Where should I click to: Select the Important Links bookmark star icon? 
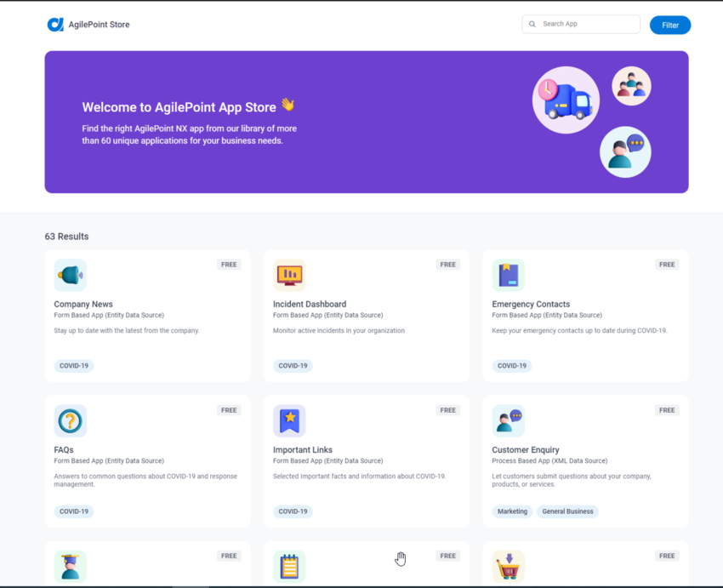pos(289,420)
